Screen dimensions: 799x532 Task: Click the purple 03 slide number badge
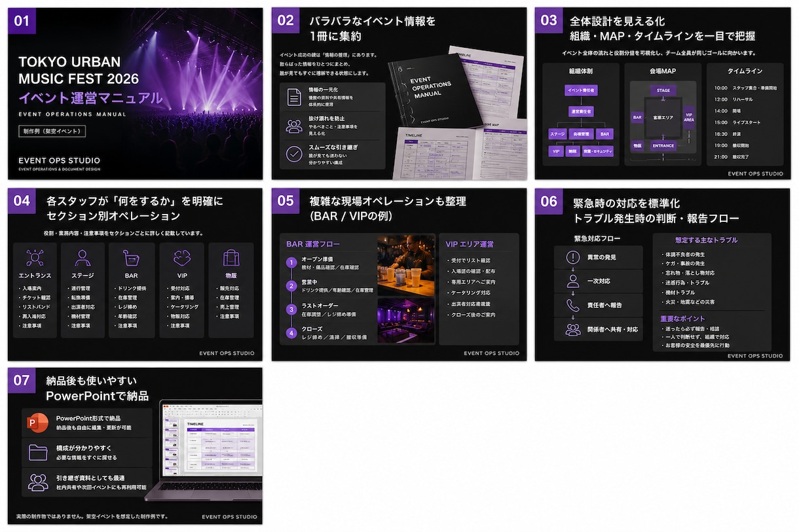click(x=549, y=20)
